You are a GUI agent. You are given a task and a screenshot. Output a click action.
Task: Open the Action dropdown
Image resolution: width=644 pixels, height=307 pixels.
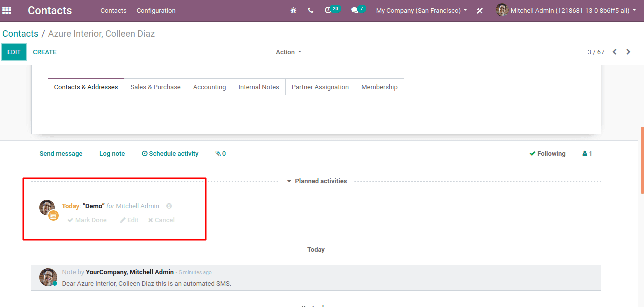coord(289,52)
